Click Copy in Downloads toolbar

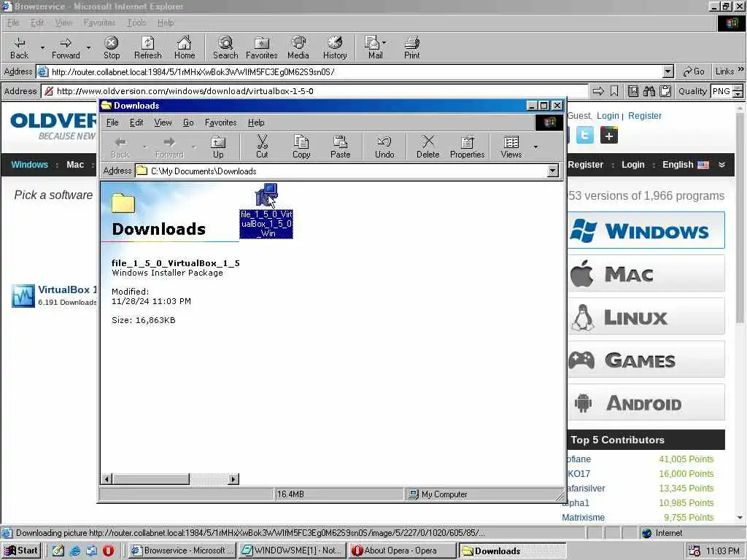(301, 147)
